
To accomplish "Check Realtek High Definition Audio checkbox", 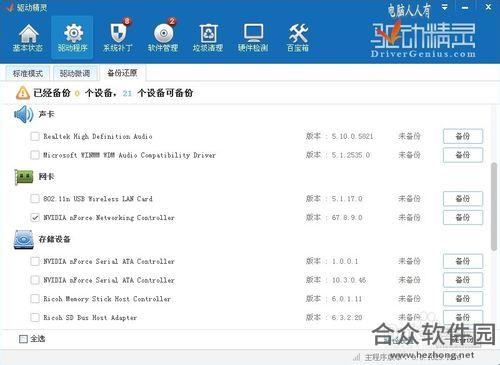I will pyautogui.click(x=35, y=136).
